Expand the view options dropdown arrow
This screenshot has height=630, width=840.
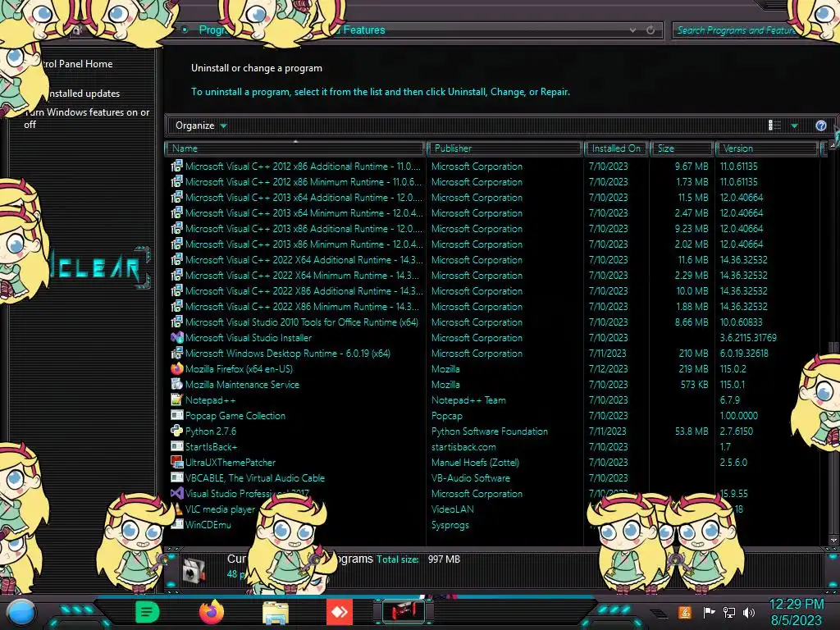point(794,126)
